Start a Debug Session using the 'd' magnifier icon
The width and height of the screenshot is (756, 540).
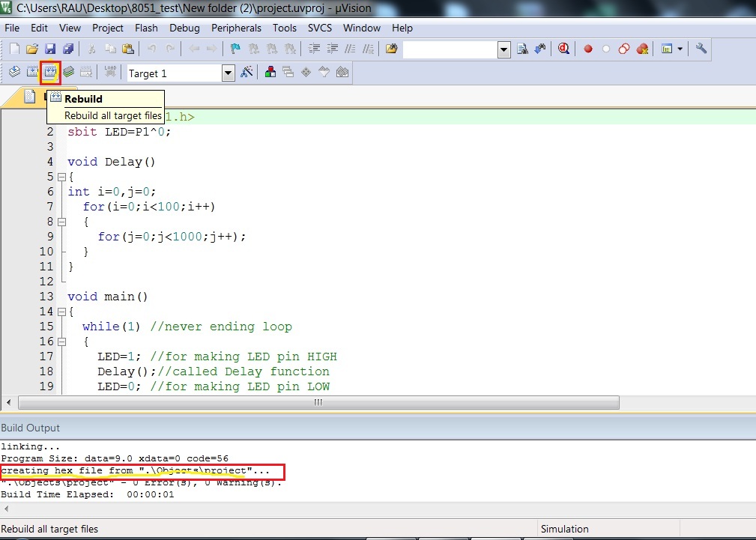pyautogui.click(x=563, y=48)
